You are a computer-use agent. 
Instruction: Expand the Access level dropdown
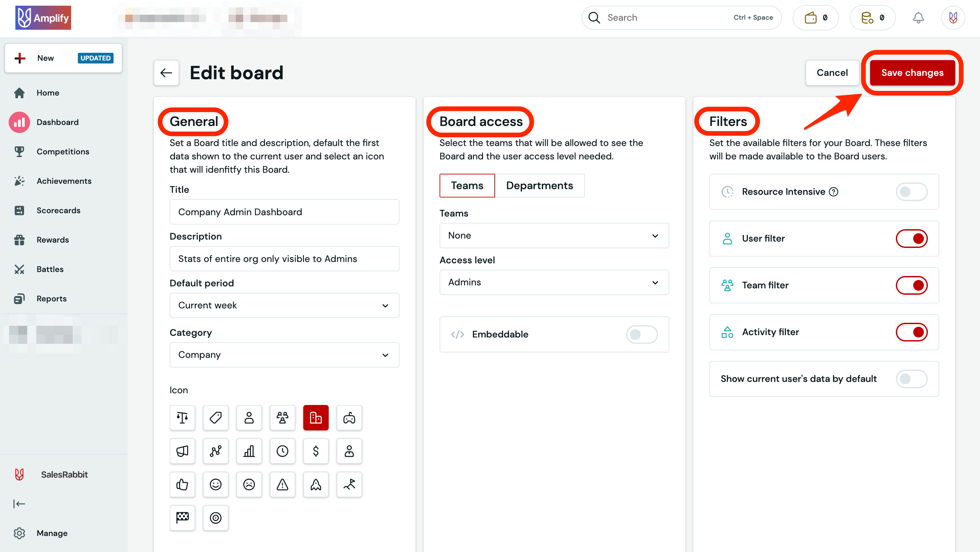point(554,282)
